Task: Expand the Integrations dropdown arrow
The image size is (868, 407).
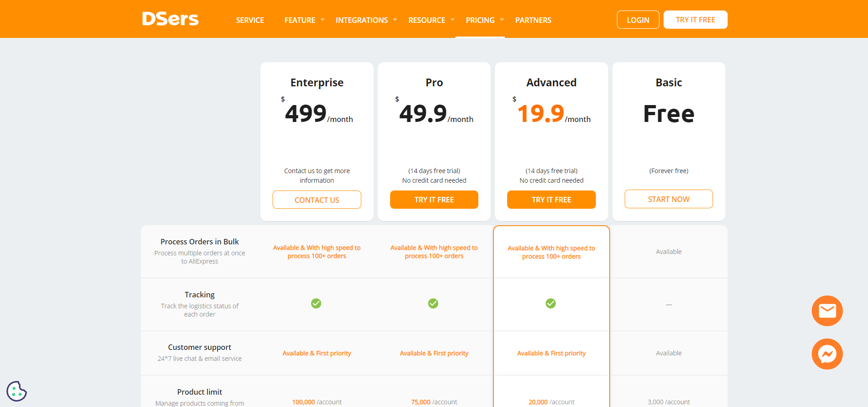Action: pyautogui.click(x=395, y=20)
